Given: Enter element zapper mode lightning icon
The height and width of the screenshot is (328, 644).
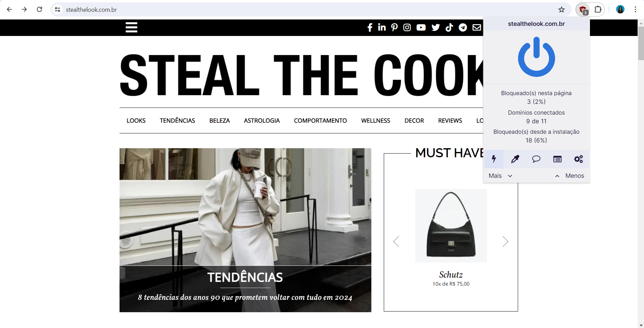Looking at the screenshot, I should pos(494,159).
